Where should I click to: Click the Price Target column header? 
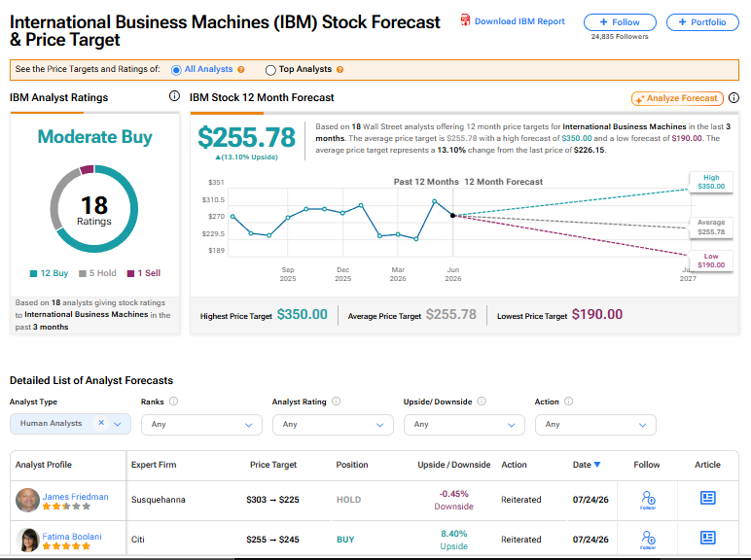(x=273, y=465)
